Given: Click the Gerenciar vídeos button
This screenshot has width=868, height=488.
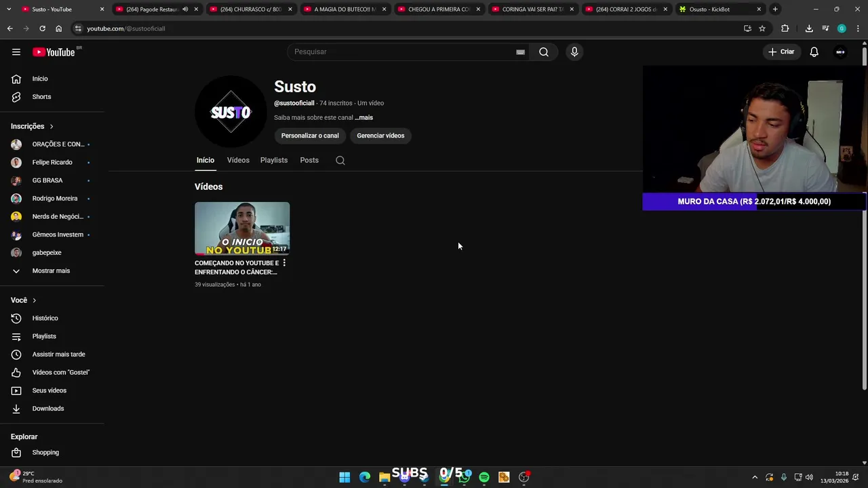Looking at the screenshot, I should coord(380,136).
